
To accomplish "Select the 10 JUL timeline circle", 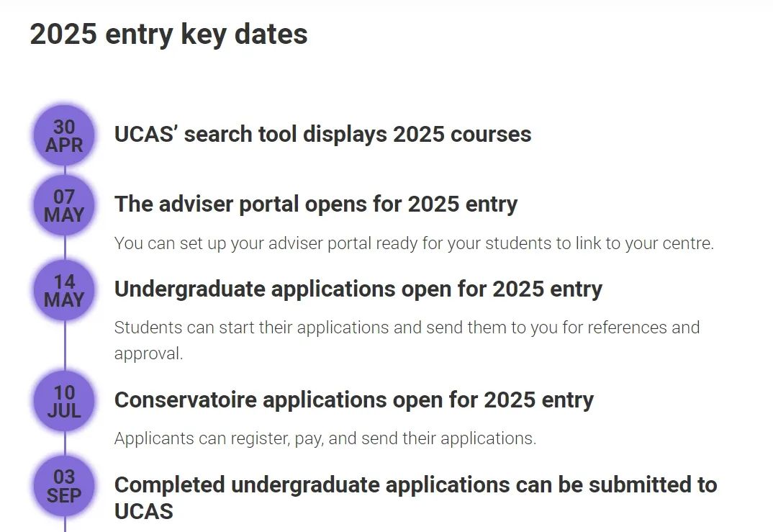I will (64, 402).
